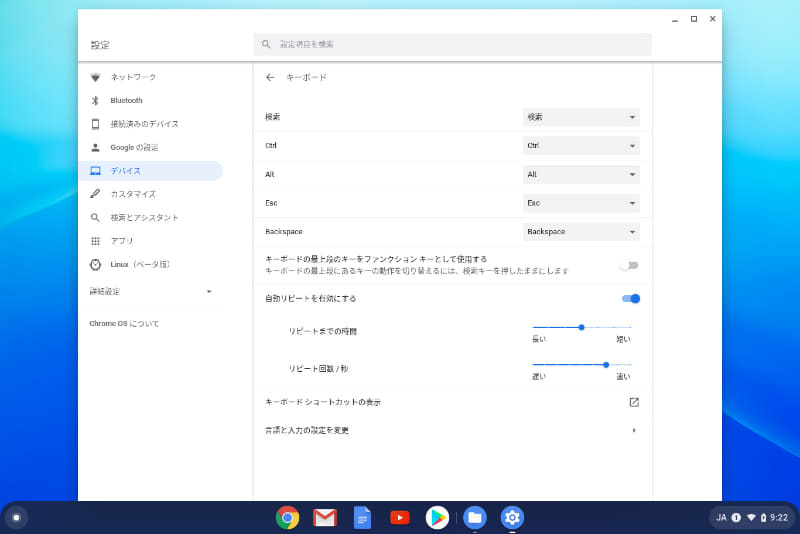Image resolution: width=800 pixels, height=534 pixels.
Task: Click the Google settings person icon
Action: tap(95, 147)
